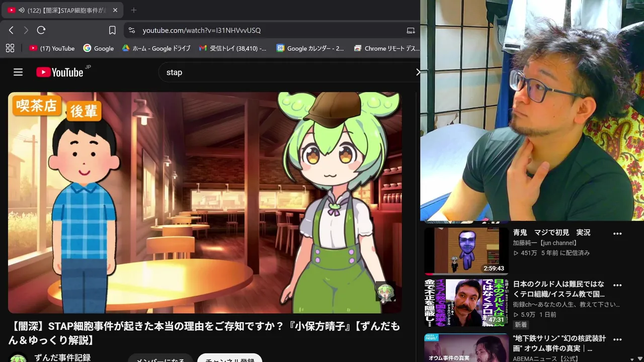Open the Gmail inbox bookmark
The height and width of the screenshot is (362, 644).
233,48
